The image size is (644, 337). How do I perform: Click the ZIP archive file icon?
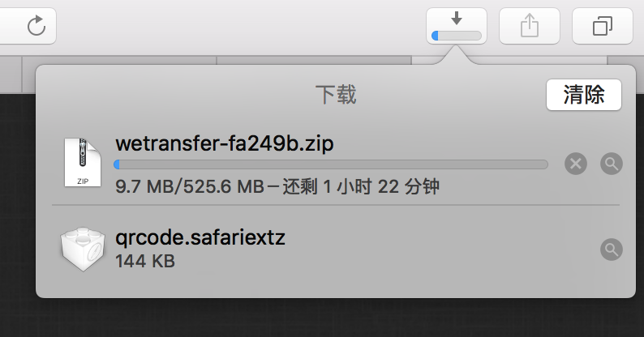(82, 162)
